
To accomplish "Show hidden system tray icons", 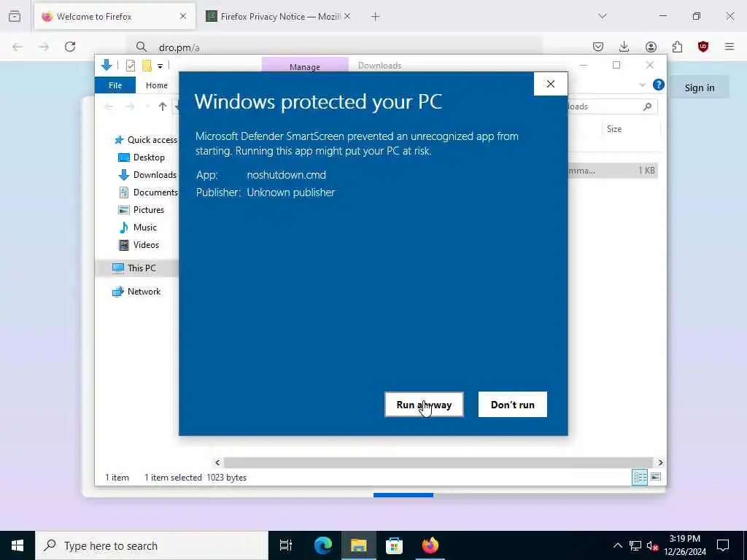I will pyautogui.click(x=617, y=545).
